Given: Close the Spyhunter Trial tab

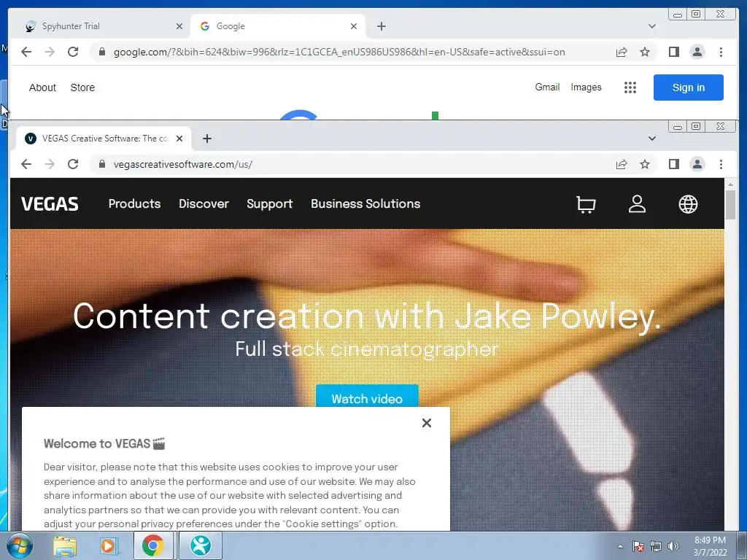Looking at the screenshot, I should click(179, 26).
